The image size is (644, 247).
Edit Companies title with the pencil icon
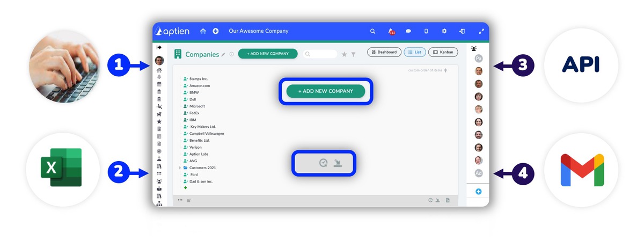[223, 54]
